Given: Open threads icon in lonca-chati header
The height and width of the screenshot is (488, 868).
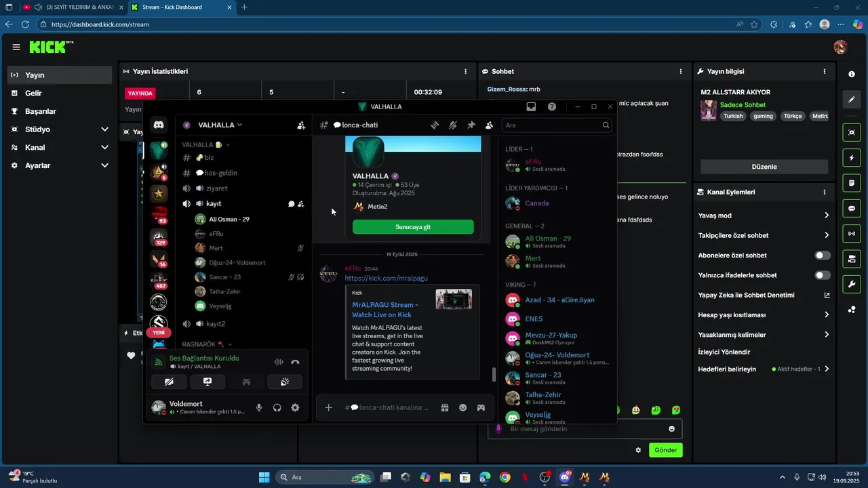Looking at the screenshot, I should [x=435, y=125].
